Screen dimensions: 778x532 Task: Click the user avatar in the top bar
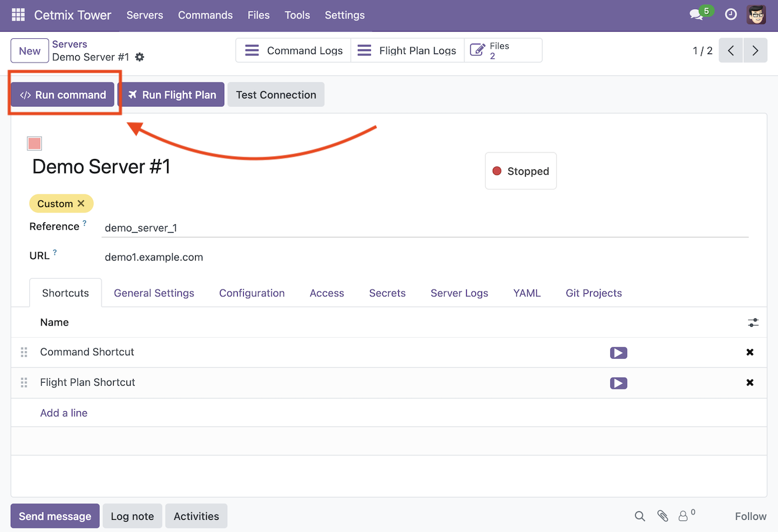point(756,15)
